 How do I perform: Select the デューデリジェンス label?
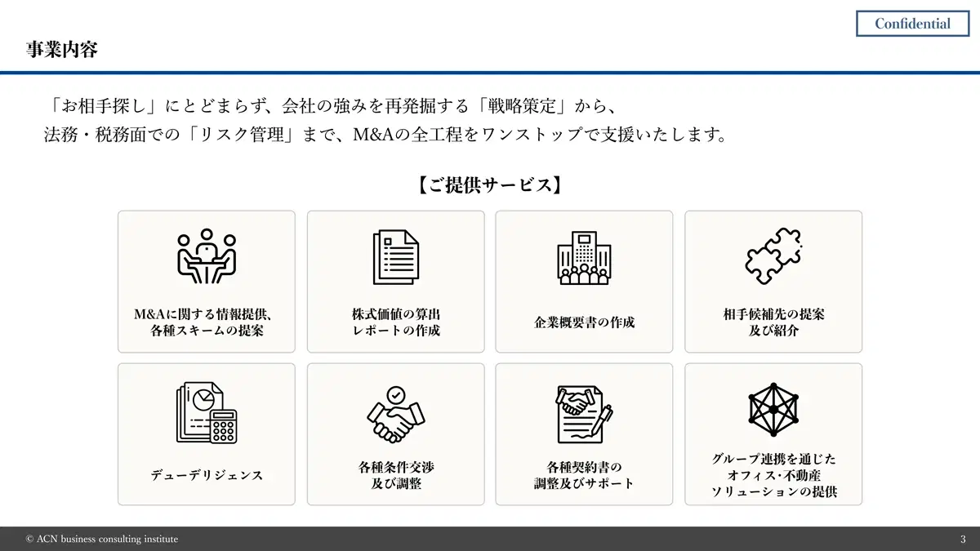(207, 475)
